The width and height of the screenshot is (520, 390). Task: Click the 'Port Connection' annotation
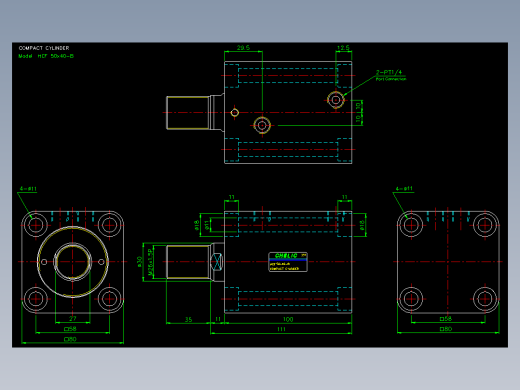tap(391, 79)
